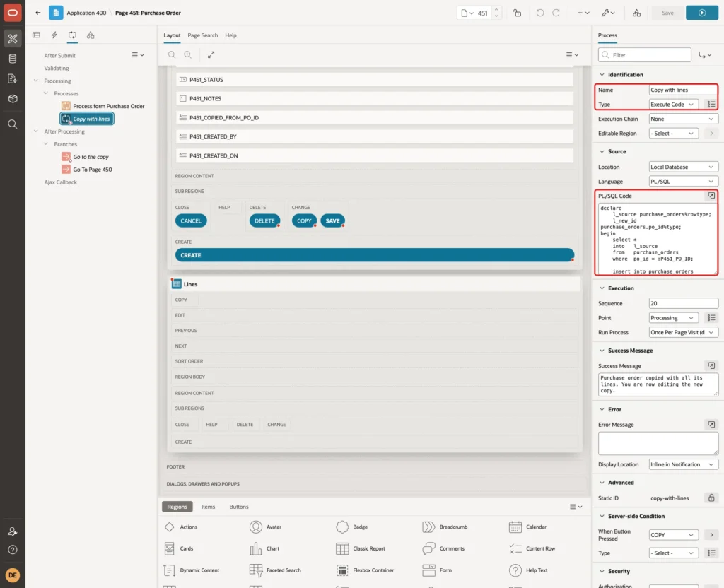Click the Save button
The width and height of the screenshot is (724, 588).
click(667, 13)
